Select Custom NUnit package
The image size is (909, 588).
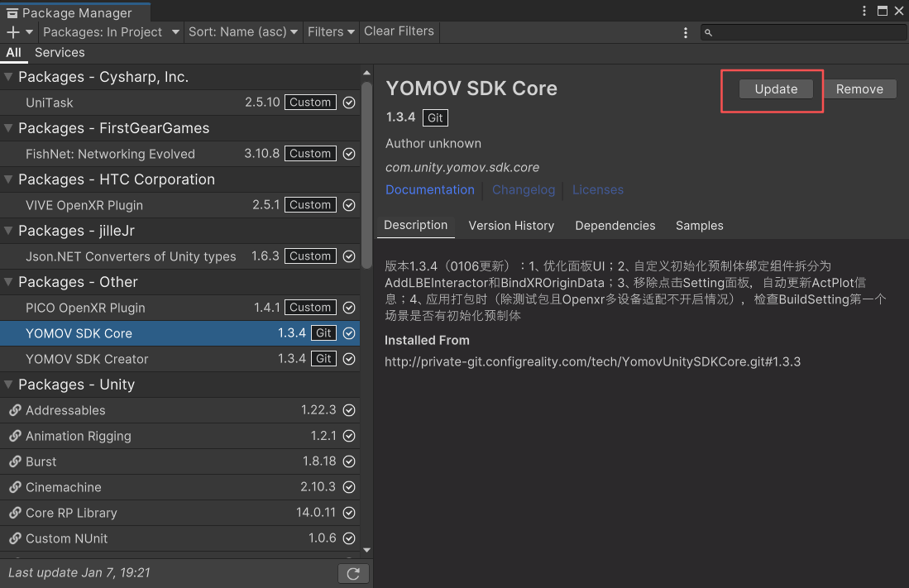pos(179,538)
